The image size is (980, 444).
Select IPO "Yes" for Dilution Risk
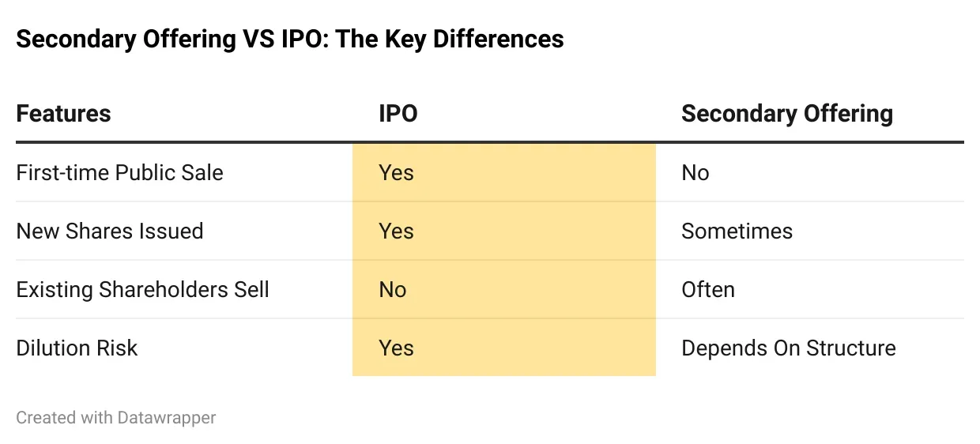396,348
